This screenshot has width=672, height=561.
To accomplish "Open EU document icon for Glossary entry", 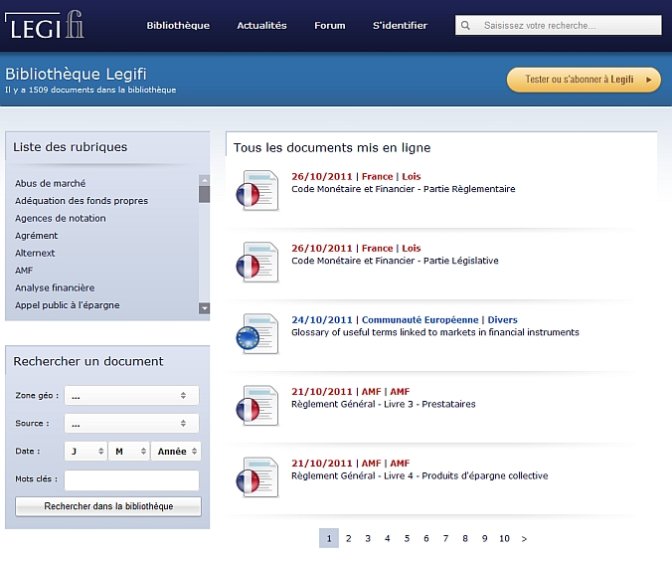I will tap(257, 333).
